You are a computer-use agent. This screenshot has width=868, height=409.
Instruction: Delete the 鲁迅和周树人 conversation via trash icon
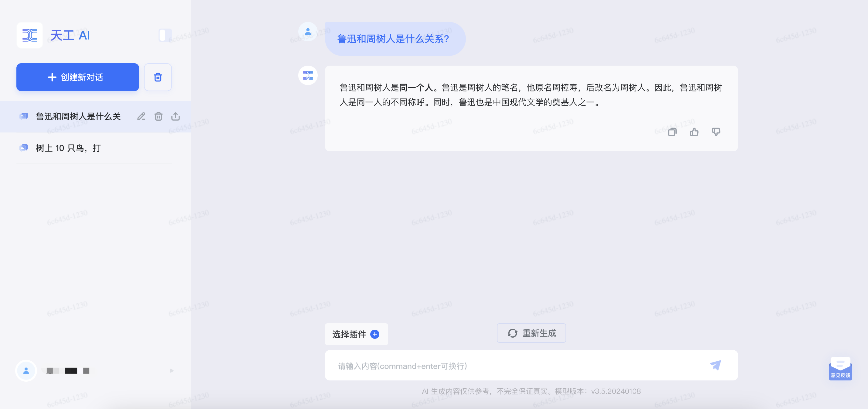tap(158, 117)
